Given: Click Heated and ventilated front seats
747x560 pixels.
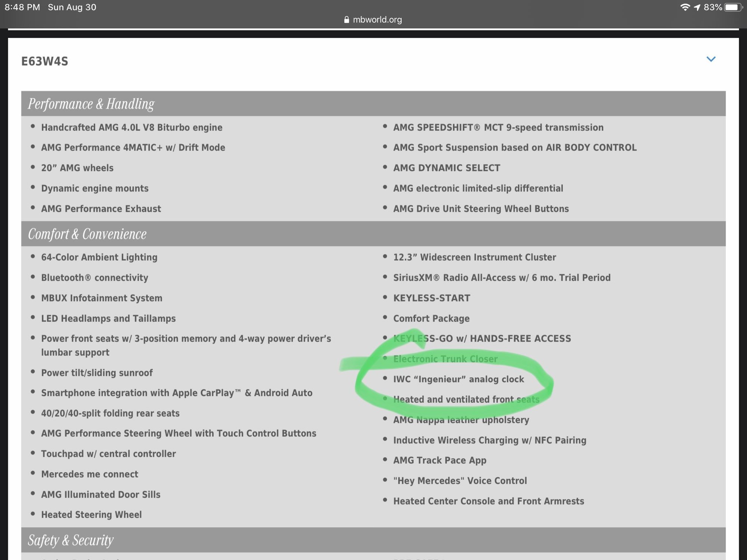Looking at the screenshot, I should pos(466,399).
